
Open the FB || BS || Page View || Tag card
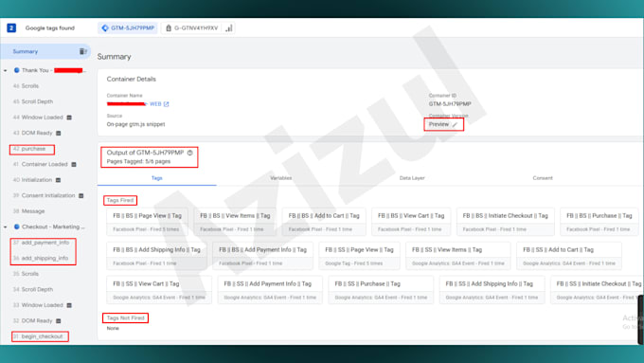point(147,222)
